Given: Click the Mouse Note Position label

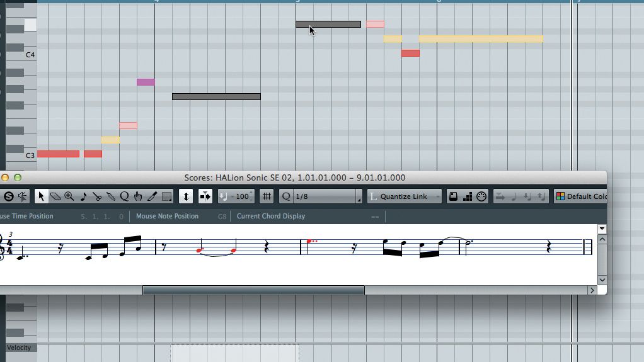Looking at the screenshot, I should pyautogui.click(x=167, y=216).
